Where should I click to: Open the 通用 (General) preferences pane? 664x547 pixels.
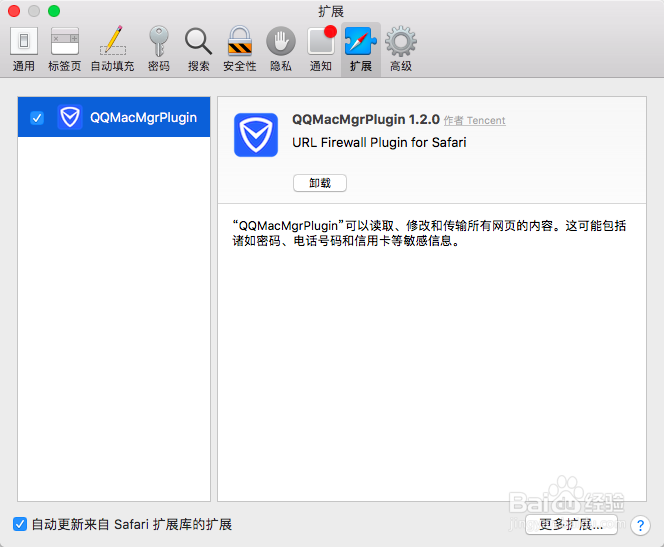tap(24, 49)
